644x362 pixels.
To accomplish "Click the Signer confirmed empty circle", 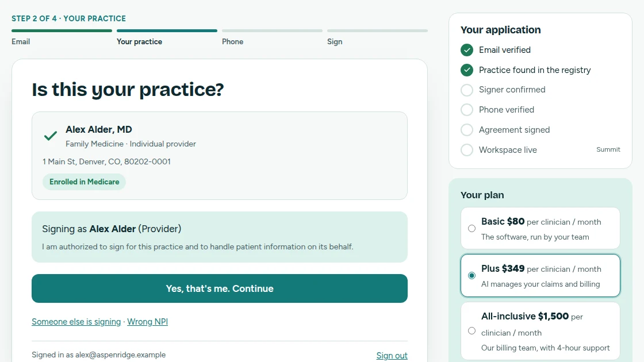I will (466, 90).
